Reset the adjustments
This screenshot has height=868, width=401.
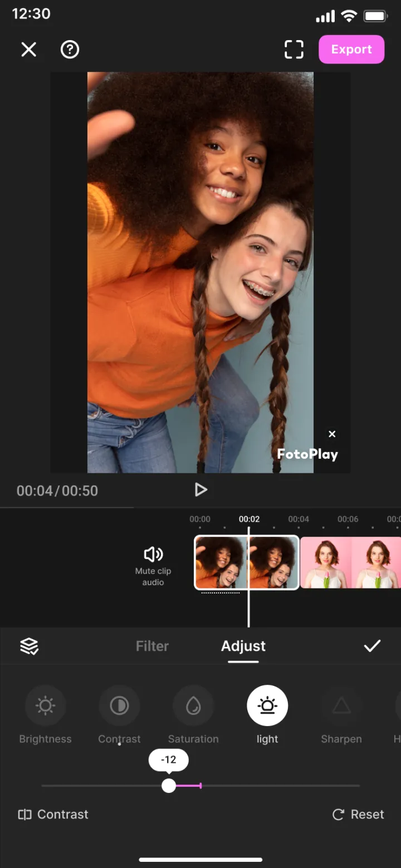pyautogui.click(x=358, y=815)
